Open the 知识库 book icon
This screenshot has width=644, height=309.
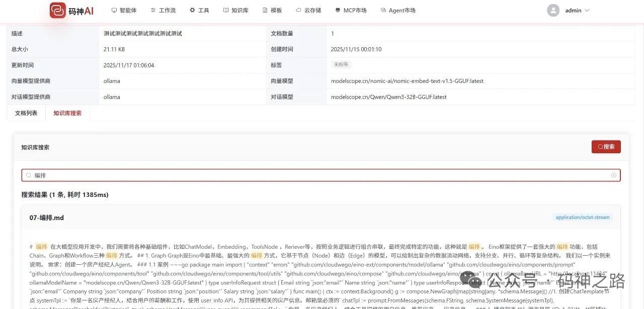point(226,10)
